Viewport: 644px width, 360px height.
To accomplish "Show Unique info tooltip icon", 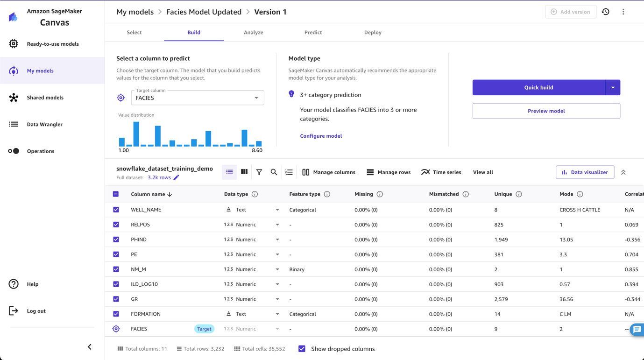I will (x=519, y=194).
